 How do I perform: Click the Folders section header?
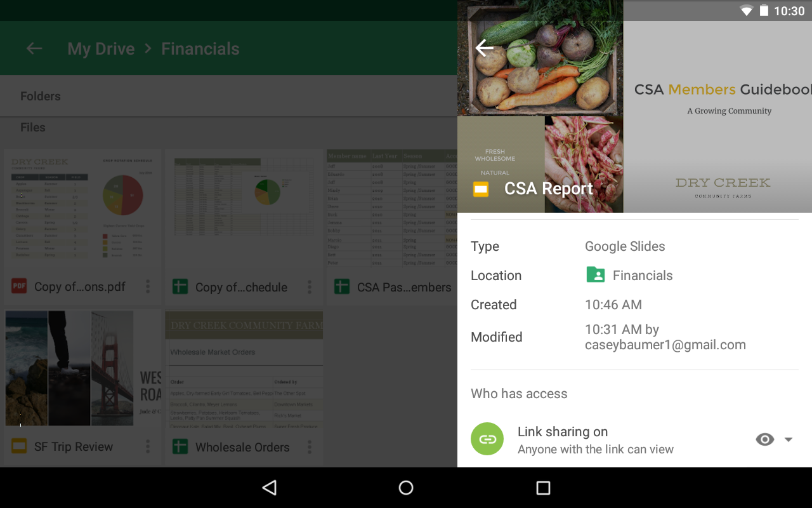point(41,96)
